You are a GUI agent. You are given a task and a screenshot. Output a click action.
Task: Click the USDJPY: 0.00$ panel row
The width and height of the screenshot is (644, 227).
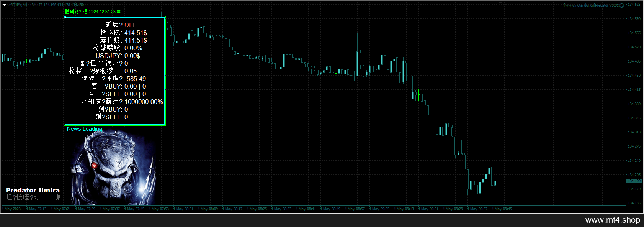tap(118, 56)
